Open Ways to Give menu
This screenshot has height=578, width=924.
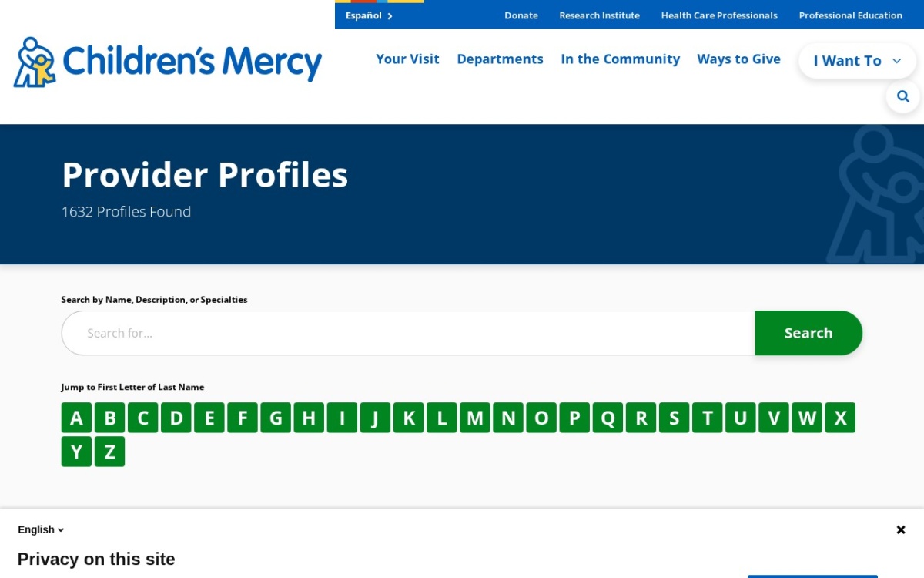738,59
